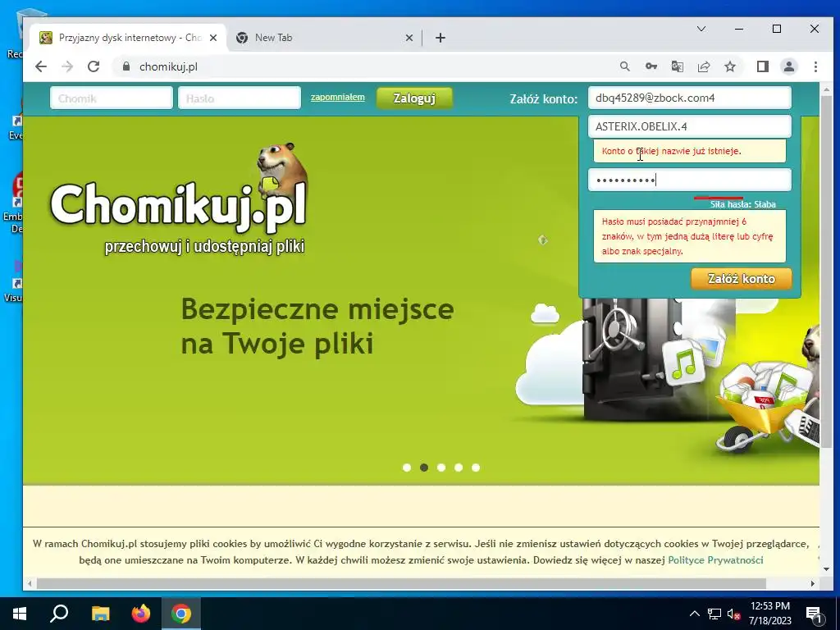Open muted volume tray icon
The width and height of the screenshot is (840, 630).
coord(733,614)
